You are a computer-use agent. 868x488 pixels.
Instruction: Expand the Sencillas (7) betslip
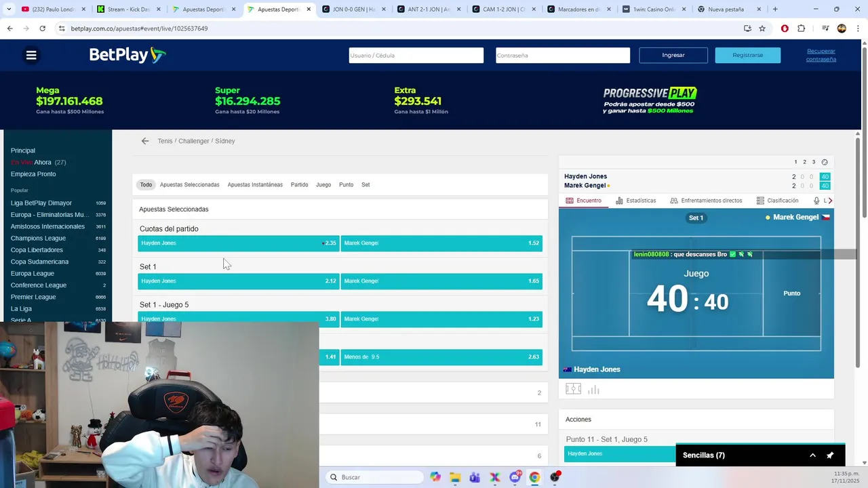[812, 455]
